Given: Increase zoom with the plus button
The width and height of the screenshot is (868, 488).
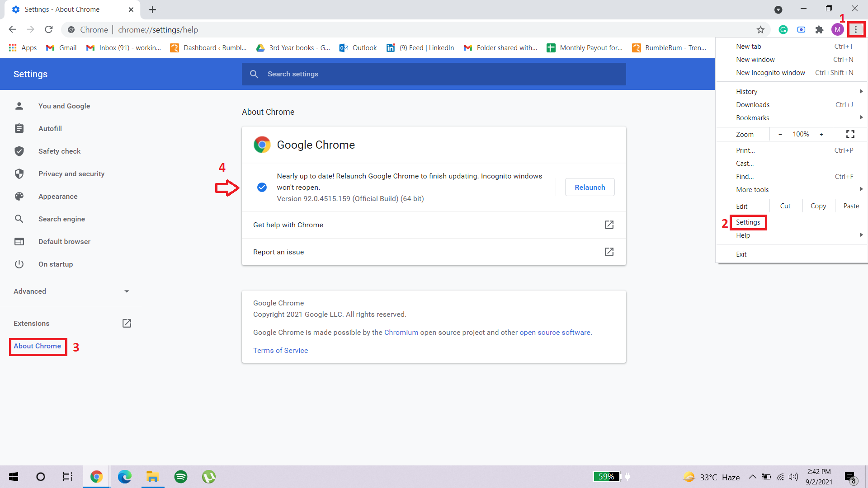Looking at the screenshot, I should tap(821, 134).
